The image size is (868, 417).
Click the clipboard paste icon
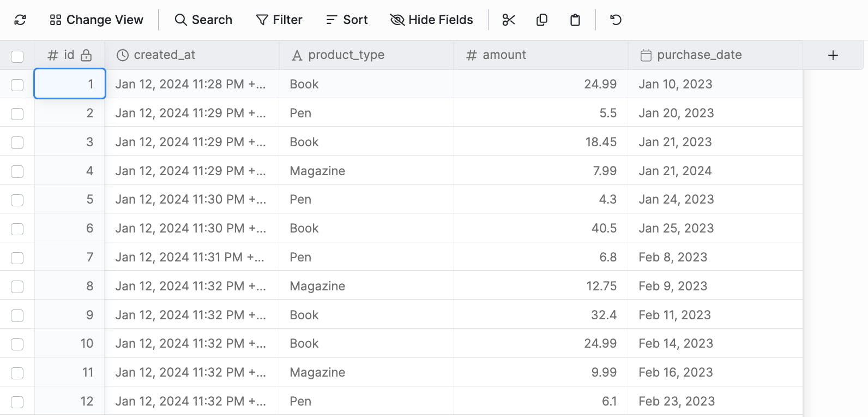[x=575, y=20]
